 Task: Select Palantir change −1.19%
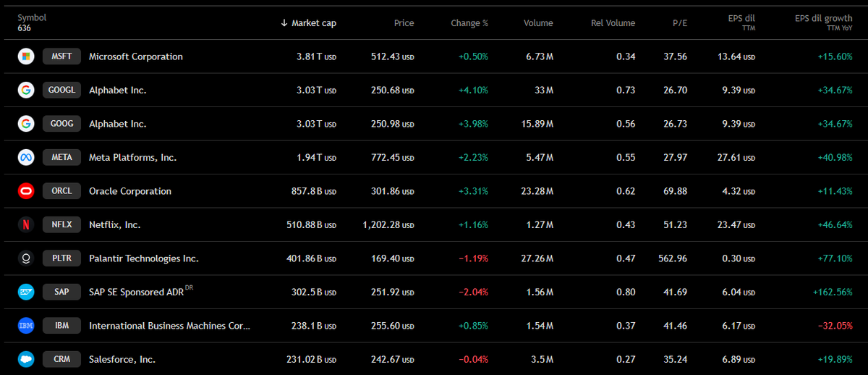point(473,258)
